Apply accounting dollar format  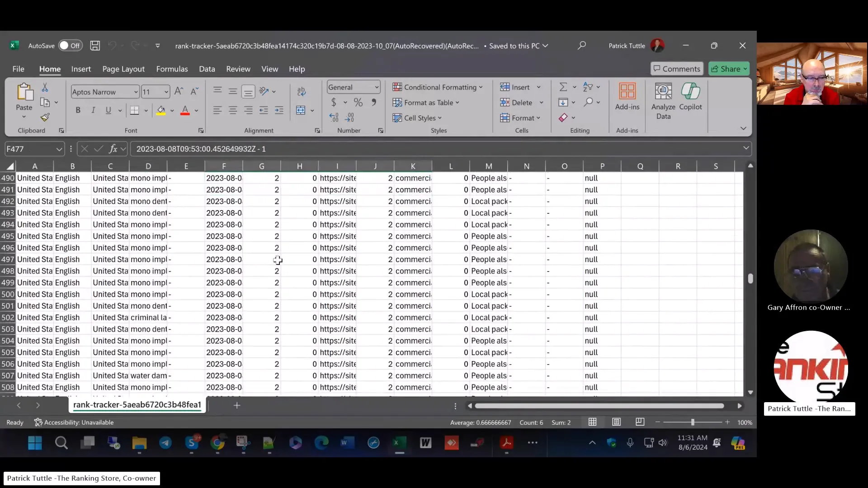pos(334,103)
